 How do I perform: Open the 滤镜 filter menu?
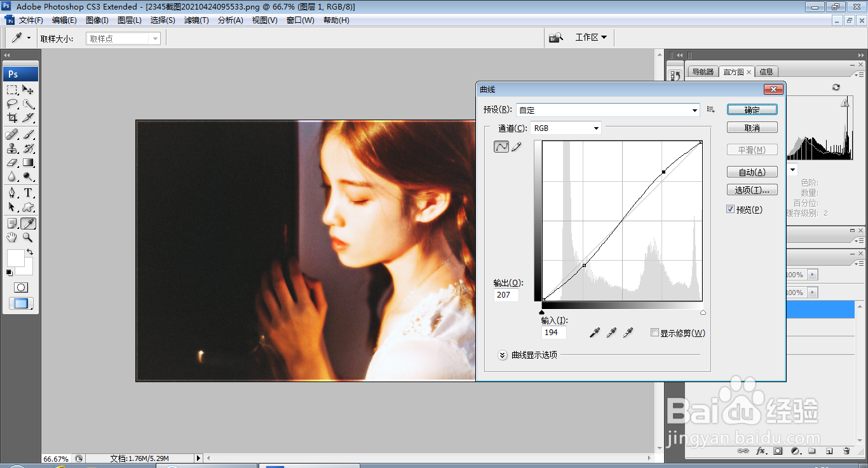coord(196,20)
